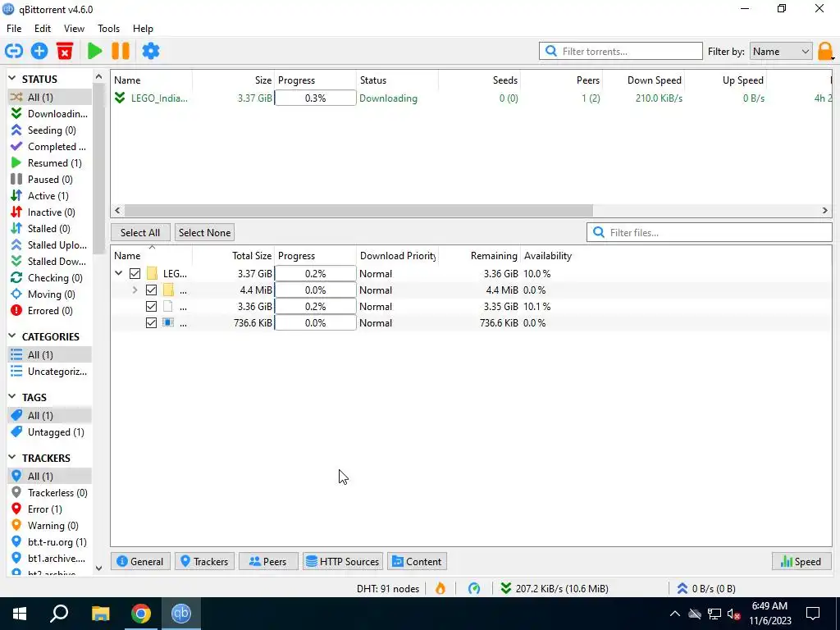Select the Trackerless (0) tracker filter

click(x=49, y=492)
